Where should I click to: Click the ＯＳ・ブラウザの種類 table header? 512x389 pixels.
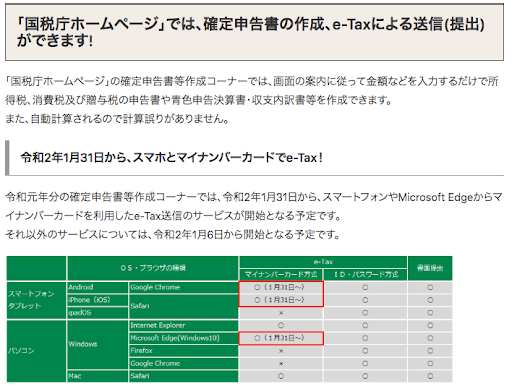[153, 268]
